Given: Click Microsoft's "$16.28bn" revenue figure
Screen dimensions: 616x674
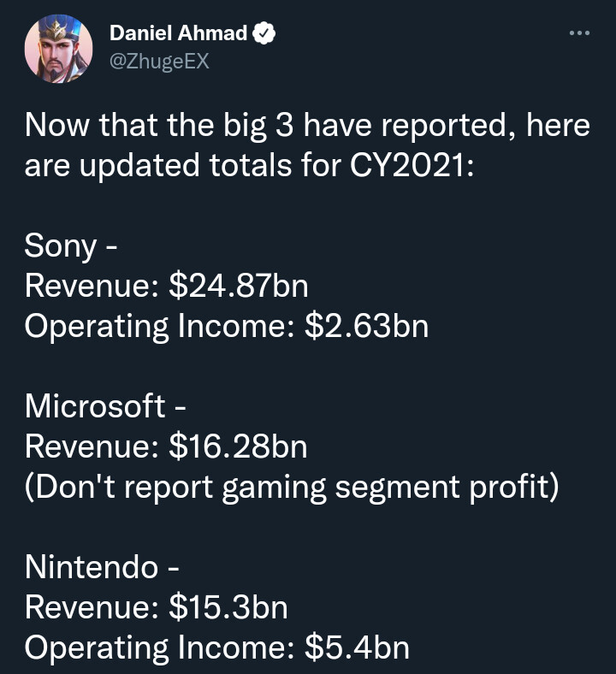Looking at the screenshot, I should coord(238,446).
